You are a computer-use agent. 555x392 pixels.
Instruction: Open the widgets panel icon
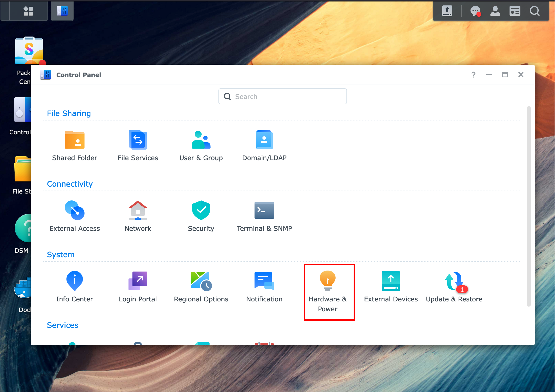click(x=515, y=11)
